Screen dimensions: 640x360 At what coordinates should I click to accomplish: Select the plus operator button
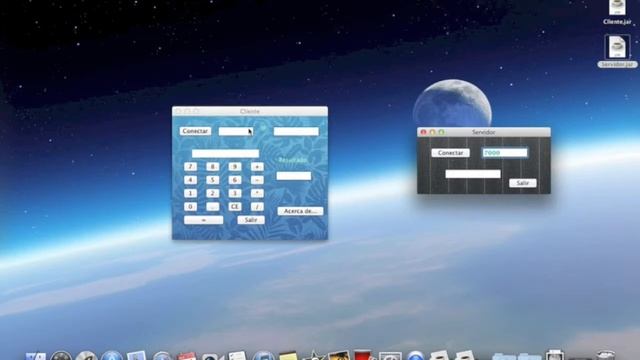(257, 167)
